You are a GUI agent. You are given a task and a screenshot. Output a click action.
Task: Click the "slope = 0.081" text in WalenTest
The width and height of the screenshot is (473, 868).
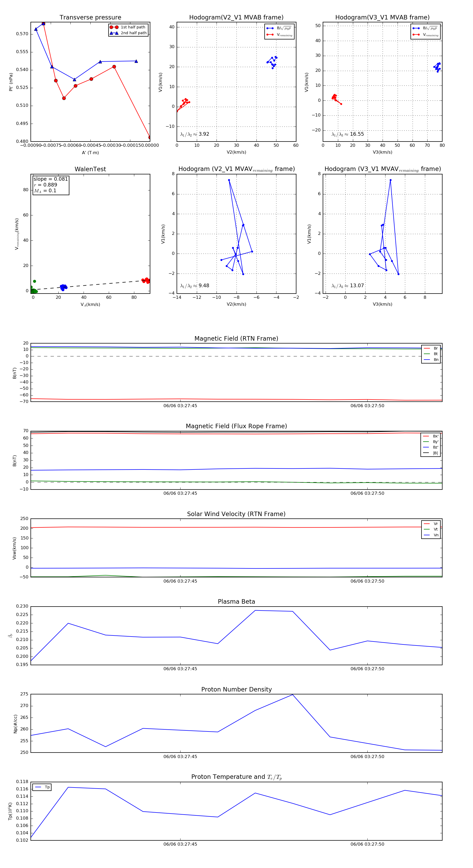click(50, 179)
